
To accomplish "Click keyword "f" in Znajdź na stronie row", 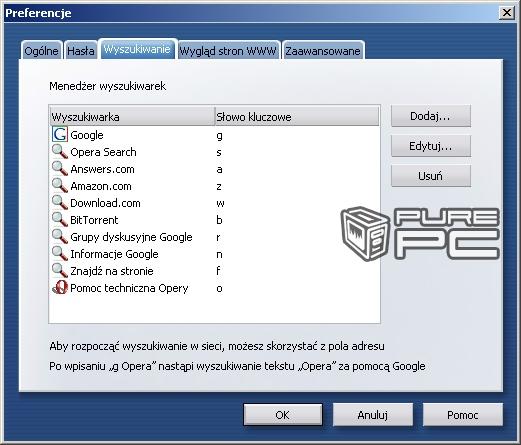I will click(x=218, y=271).
